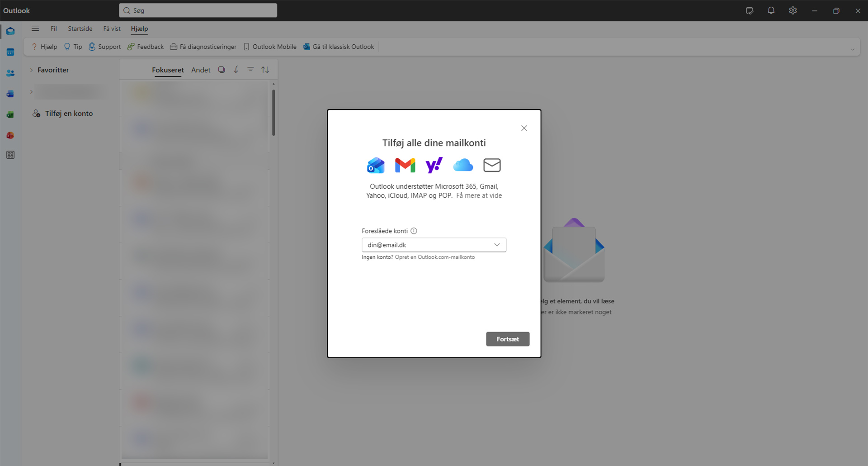The height and width of the screenshot is (466, 868).
Task: Toggle the hamburger navigation pane button
Action: click(x=35, y=29)
